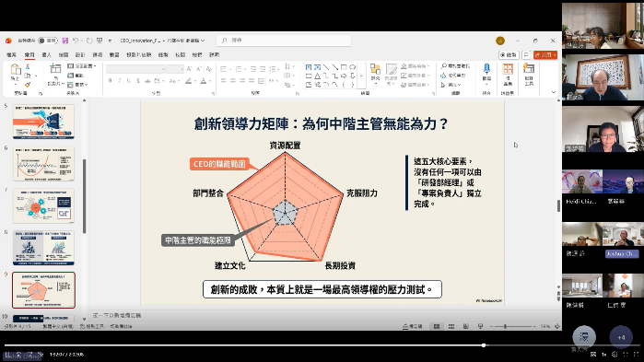Click the Dictate microphone icon
The width and height of the screenshot is (644, 362).
click(486, 69)
